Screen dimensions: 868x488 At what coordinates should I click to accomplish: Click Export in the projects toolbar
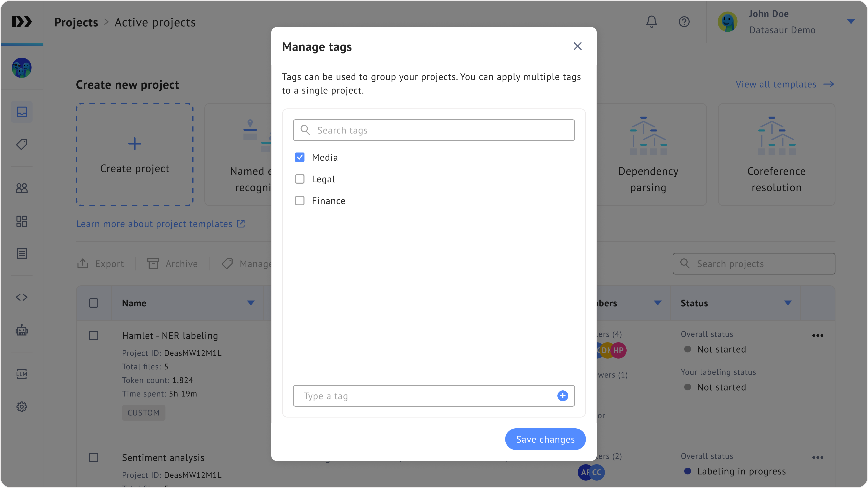tap(100, 264)
